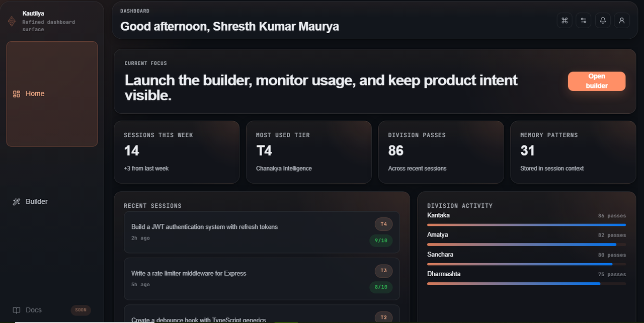Click the Kautilya diamond logo icon
Screen dimensions: 644x323
point(12,21)
